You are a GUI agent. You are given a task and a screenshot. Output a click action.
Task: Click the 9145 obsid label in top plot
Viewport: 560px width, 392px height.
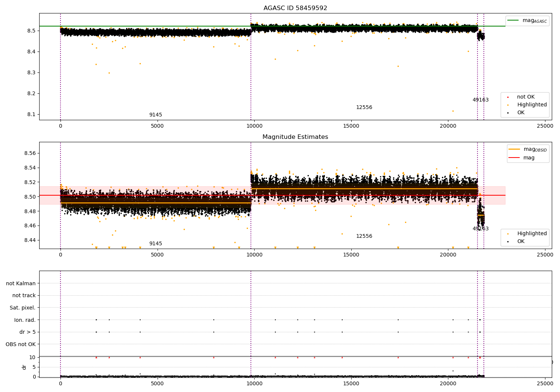coord(156,115)
